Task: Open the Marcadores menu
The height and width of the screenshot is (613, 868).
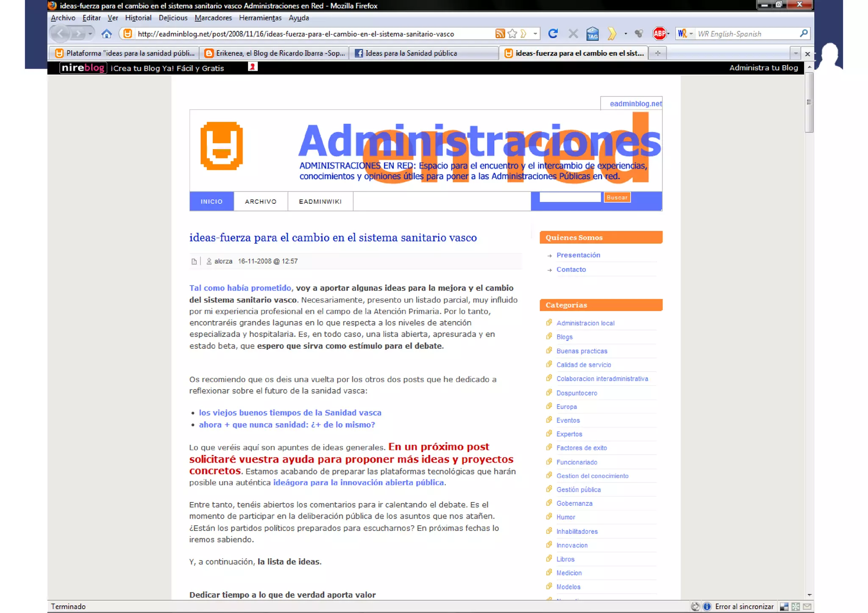Action: (x=213, y=18)
